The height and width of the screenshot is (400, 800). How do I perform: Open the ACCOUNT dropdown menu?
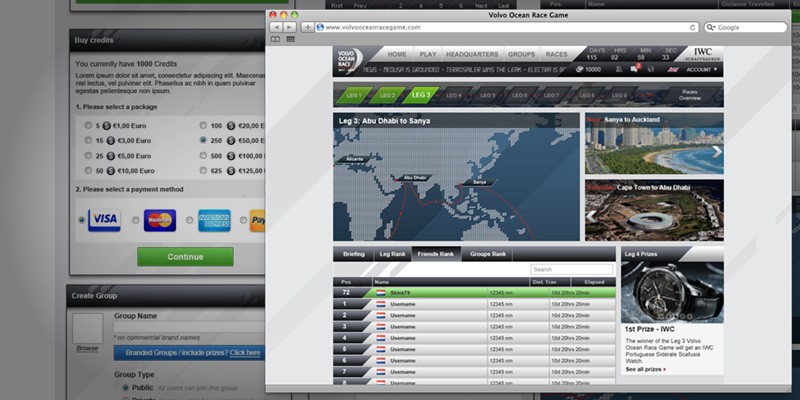point(702,69)
